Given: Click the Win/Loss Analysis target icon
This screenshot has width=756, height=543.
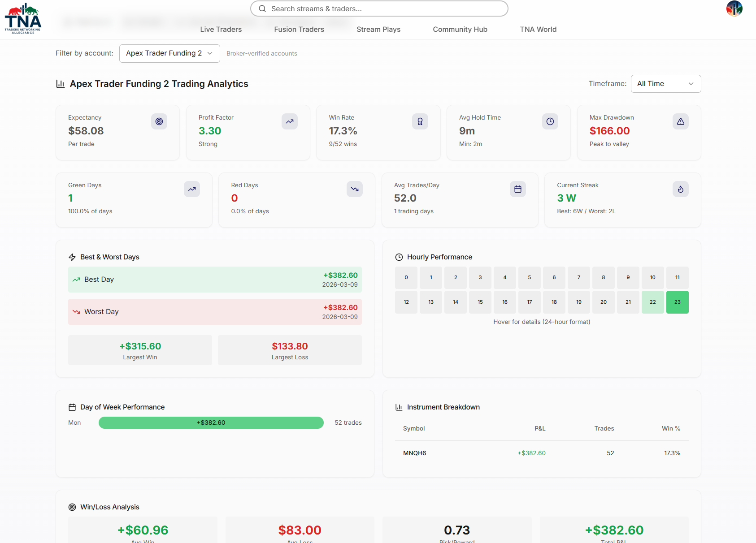Looking at the screenshot, I should pos(72,507).
